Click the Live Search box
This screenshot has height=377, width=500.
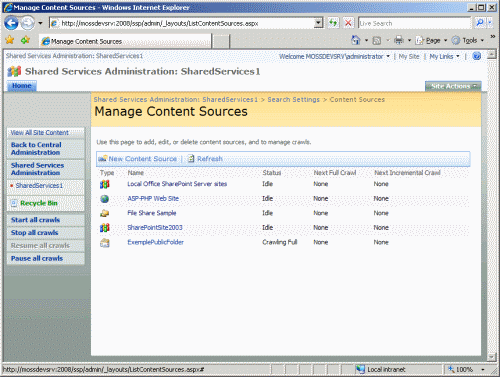pyautogui.click(x=414, y=23)
